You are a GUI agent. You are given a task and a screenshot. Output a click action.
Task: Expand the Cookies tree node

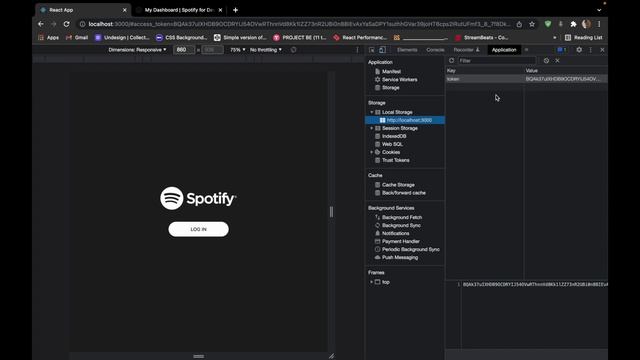372,152
